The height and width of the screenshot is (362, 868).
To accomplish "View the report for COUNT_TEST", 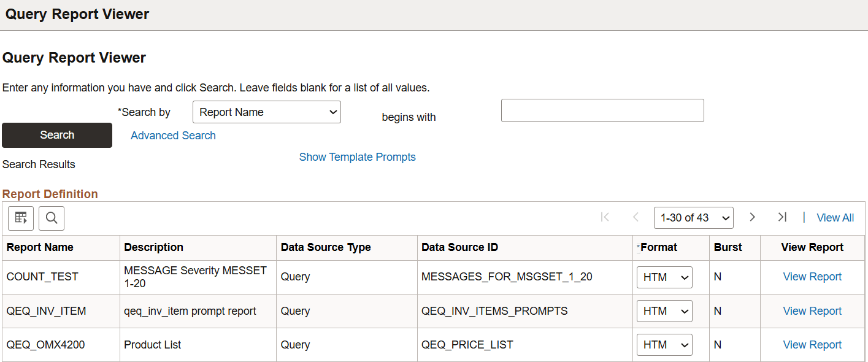I will (812, 277).
